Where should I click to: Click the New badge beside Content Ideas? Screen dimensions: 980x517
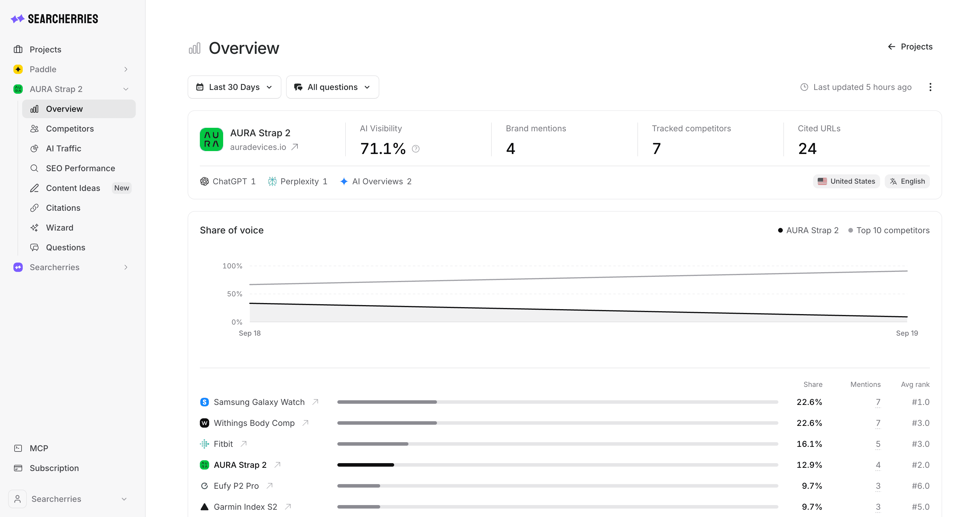pos(121,188)
